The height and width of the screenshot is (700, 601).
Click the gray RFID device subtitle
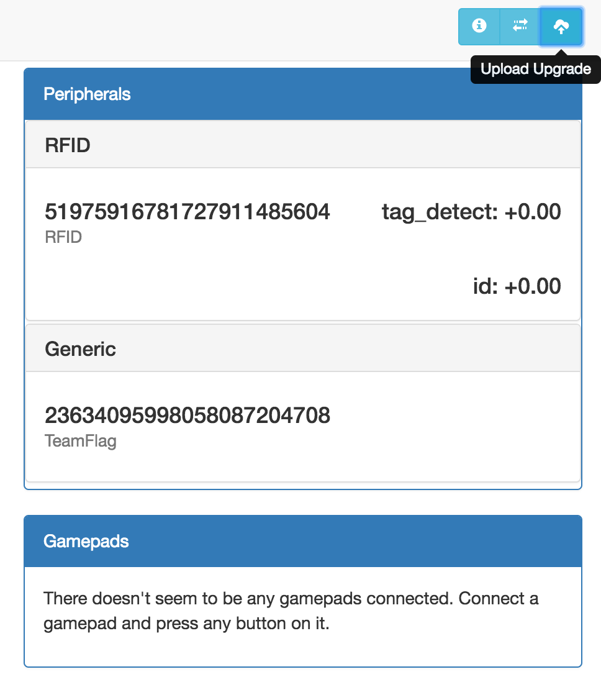point(63,237)
